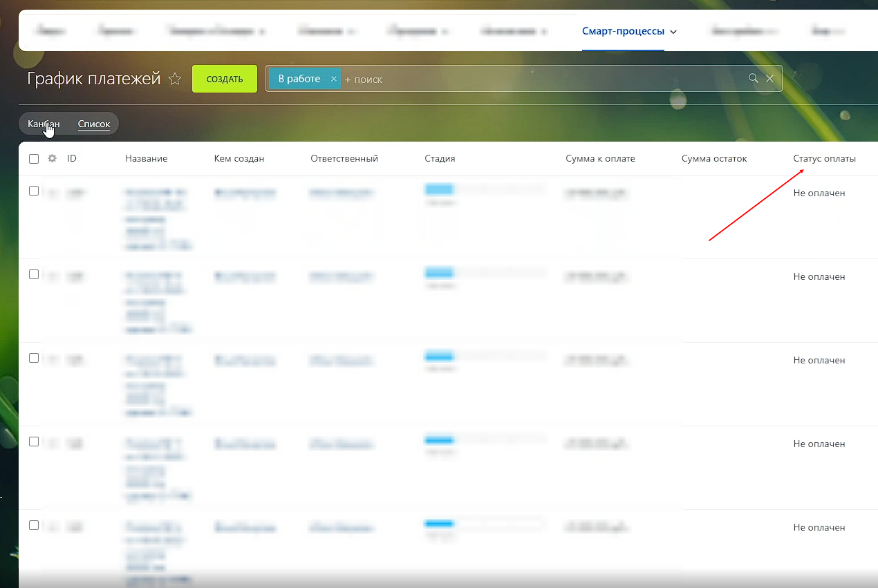
Task: Switch to the Список view
Action: pyautogui.click(x=94, y=124)
